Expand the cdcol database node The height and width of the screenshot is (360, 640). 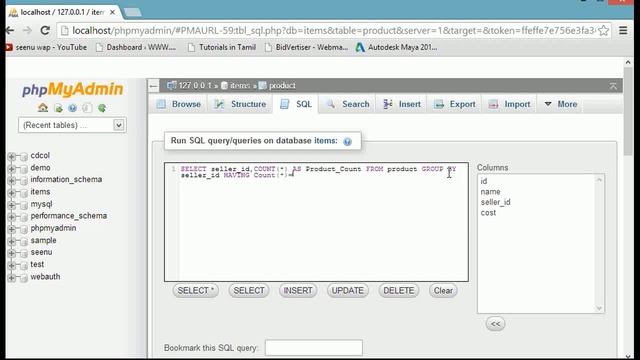[x=11, y=156]
